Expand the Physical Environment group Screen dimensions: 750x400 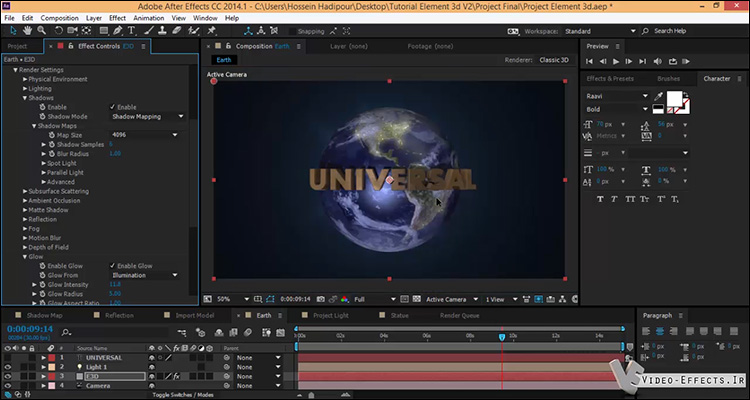(25, 79)
